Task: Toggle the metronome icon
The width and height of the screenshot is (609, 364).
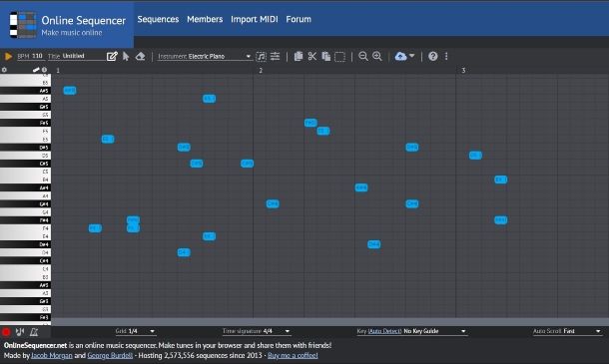Action: pyautogui.click(x=34, y=332)
